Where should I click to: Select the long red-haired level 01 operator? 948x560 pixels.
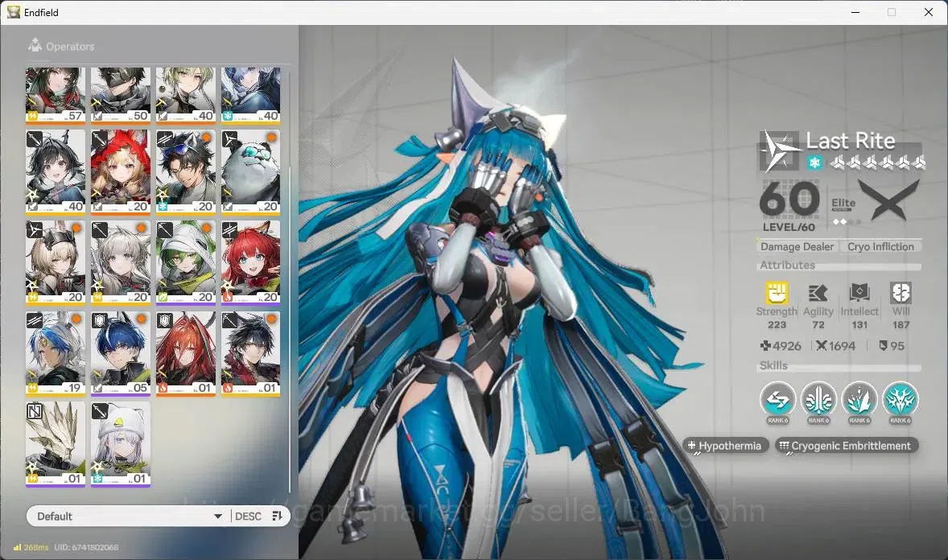click(185, 354)
